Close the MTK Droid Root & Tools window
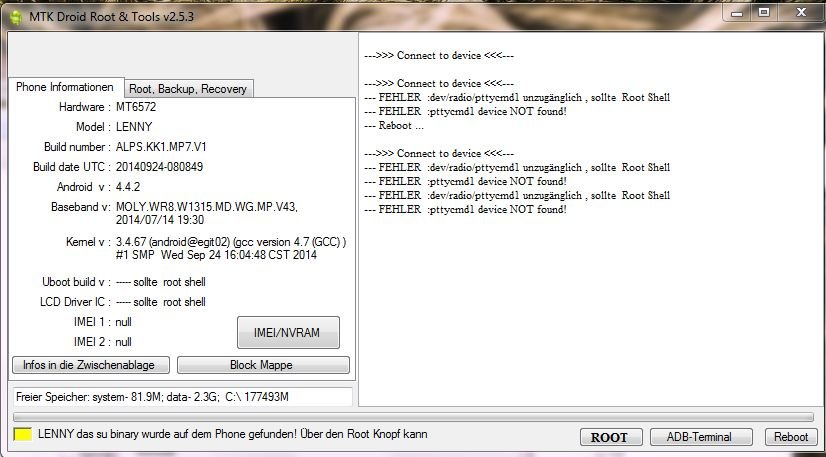This screenshot has height=457, width=826. coord(801,13)
